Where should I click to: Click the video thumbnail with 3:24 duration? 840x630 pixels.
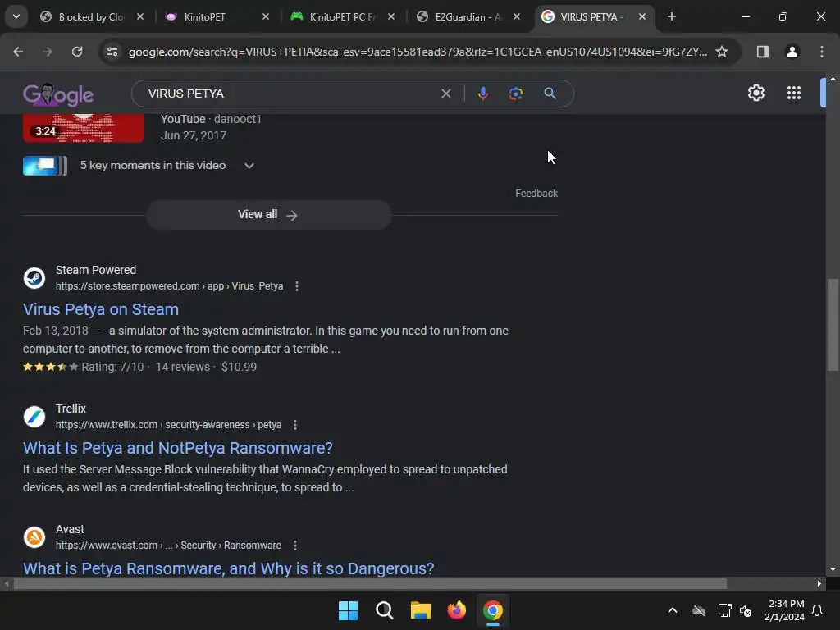pyautogui.click(x=84, y=129)
